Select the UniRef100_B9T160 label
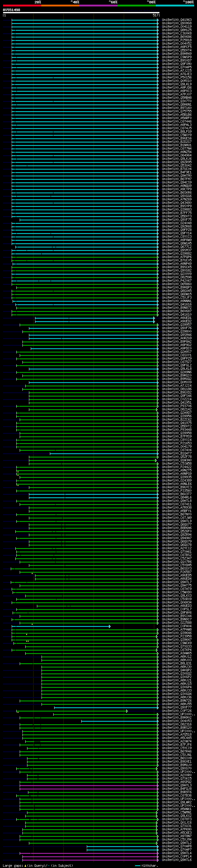Image resolution: width=197 pixels, height=868 pixels. click(176, 108)
